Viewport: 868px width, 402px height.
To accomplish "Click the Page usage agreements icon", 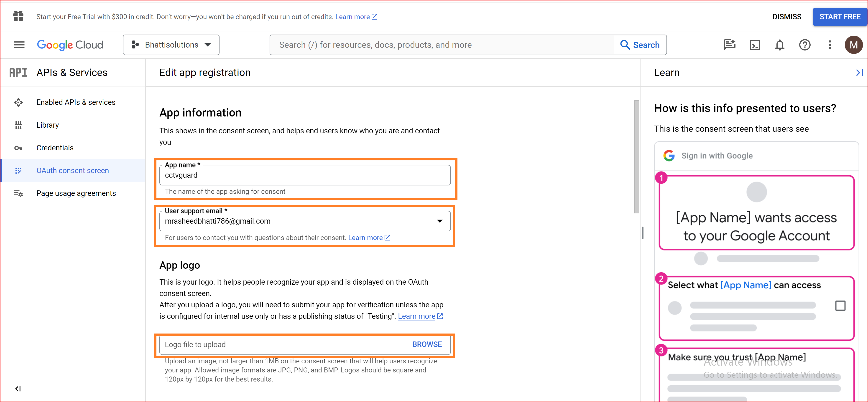I will pyautogui.click(x=18, y=193).
